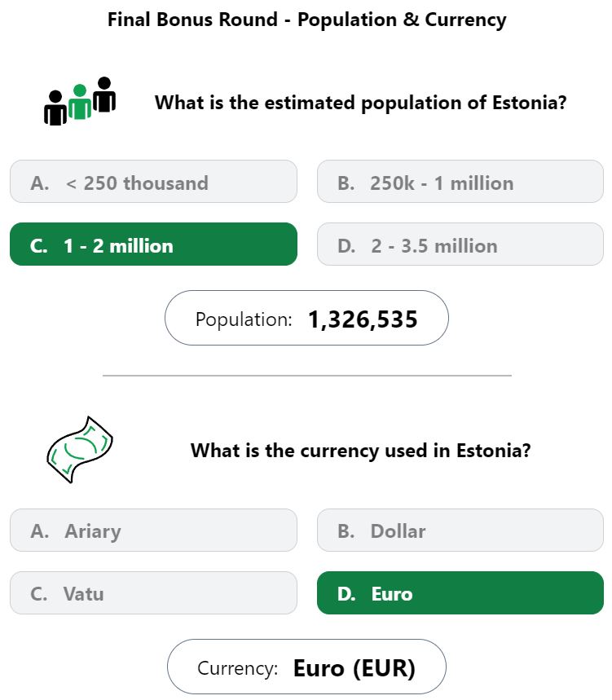Select Dollar as the currency answer
Image resolution: width=612 pixels, height=700 pixels.
point(460,530)
